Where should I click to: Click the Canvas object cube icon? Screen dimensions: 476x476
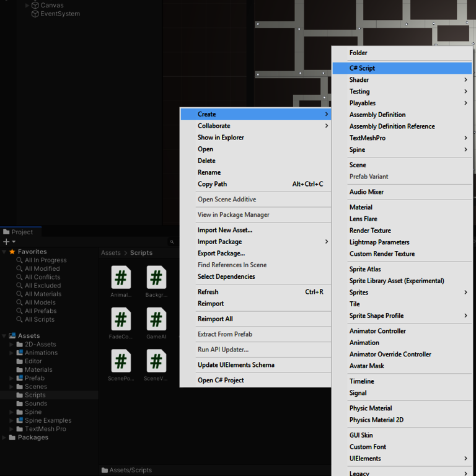(35, 5)
